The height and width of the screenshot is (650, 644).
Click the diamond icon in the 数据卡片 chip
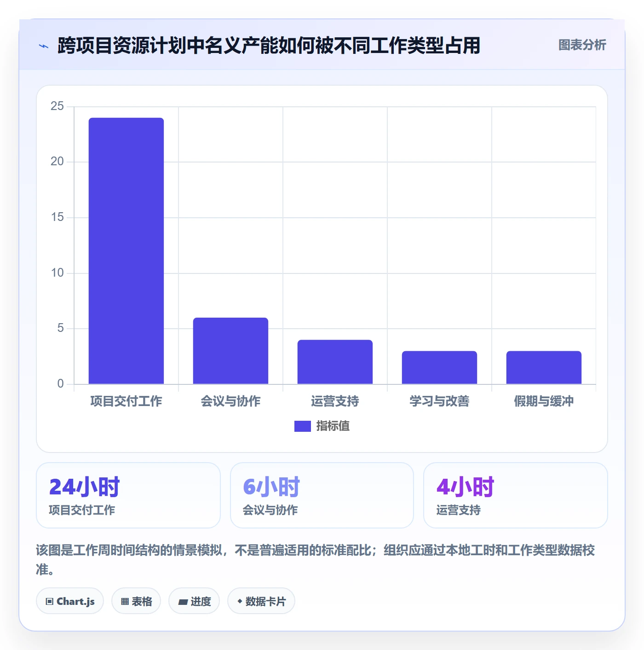[x=240, y=601]
